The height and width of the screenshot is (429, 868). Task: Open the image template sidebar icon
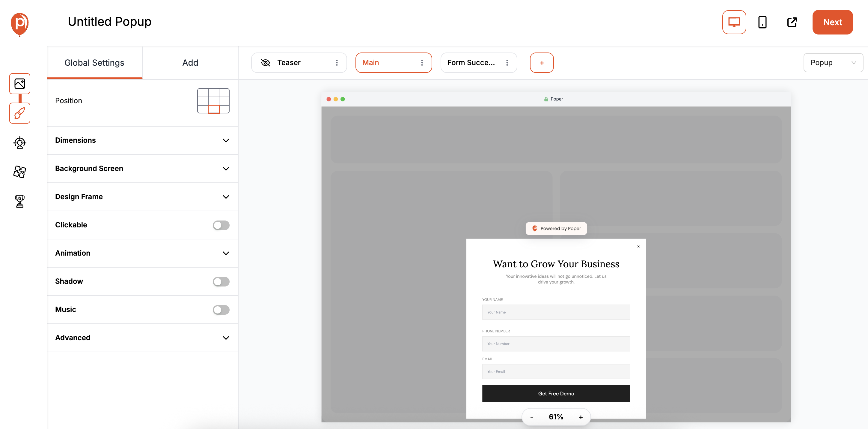click(19, 84)
